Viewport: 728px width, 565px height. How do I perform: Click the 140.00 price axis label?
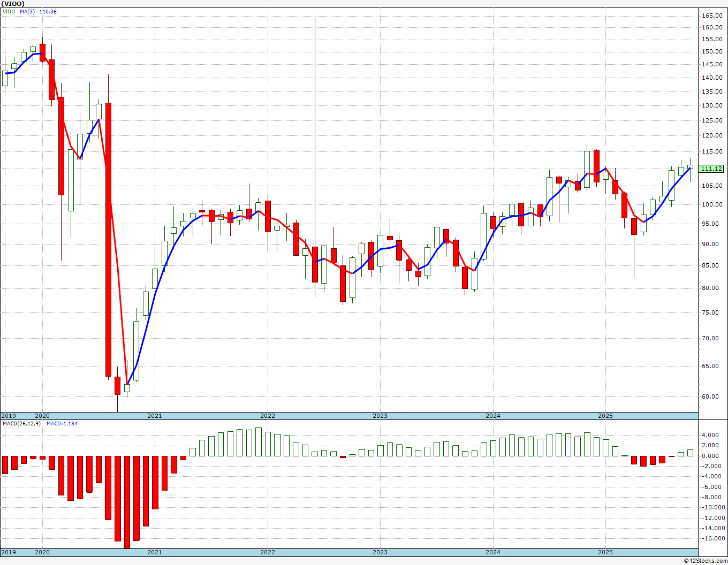coord(712,78)
